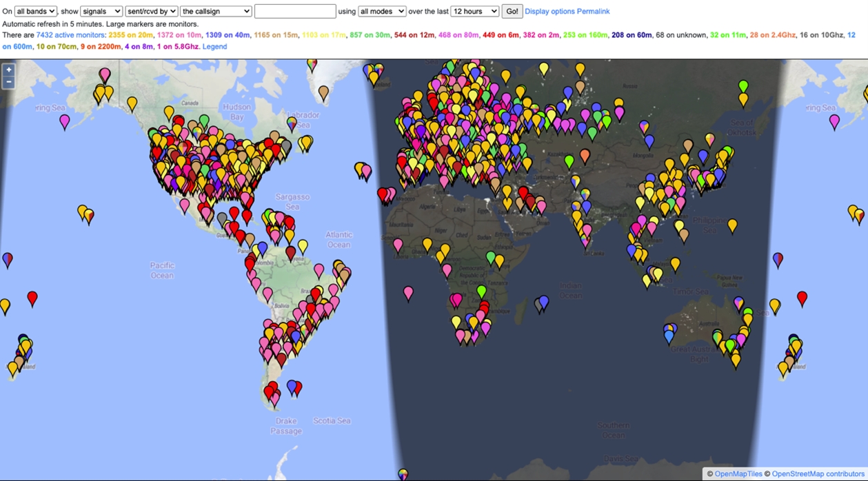This screenshot has width=868, height=481.
Task: Open the 'all bands' dropdown
Action: [34, 10]
